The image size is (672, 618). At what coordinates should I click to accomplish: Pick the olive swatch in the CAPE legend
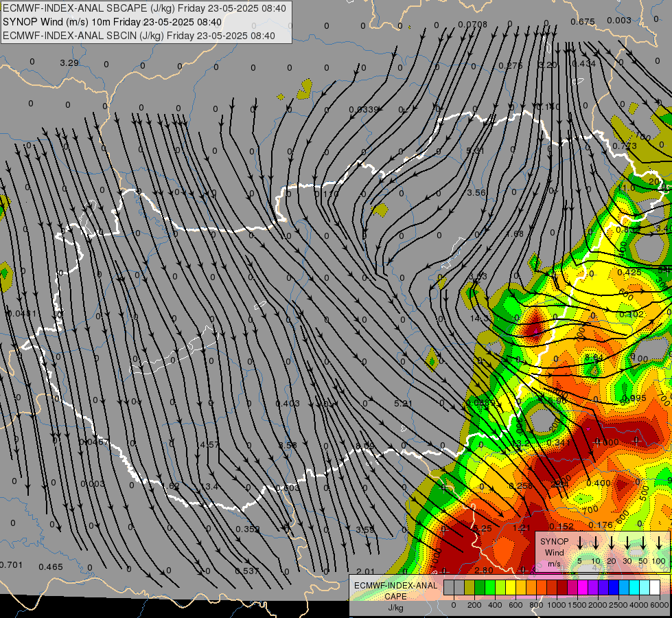tap(470, 587)
